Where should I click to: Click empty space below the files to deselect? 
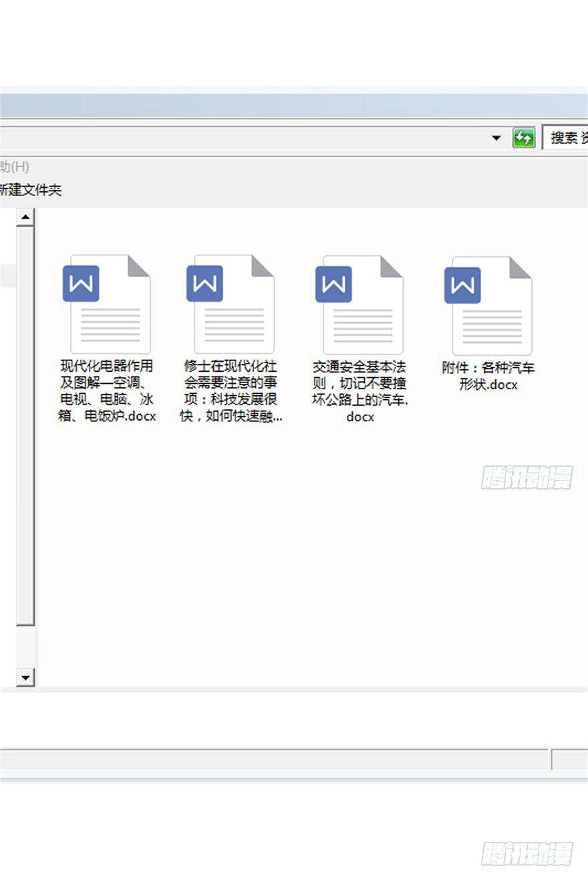[301, 568]
